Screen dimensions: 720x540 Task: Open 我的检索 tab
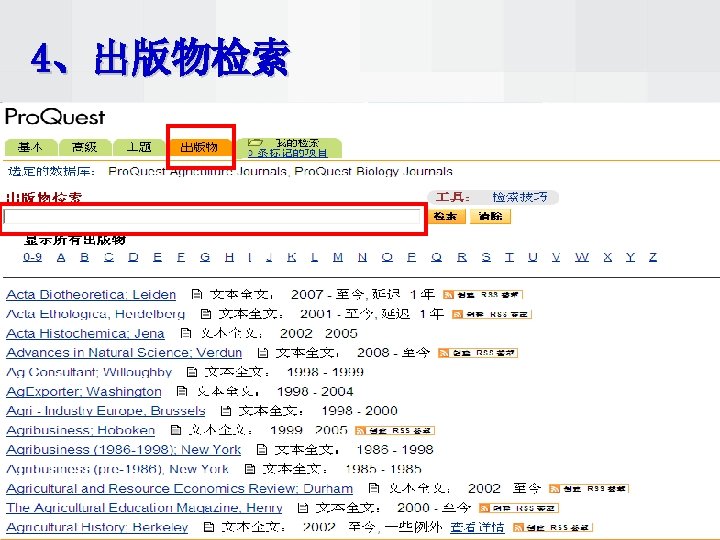tap(297, 143)
